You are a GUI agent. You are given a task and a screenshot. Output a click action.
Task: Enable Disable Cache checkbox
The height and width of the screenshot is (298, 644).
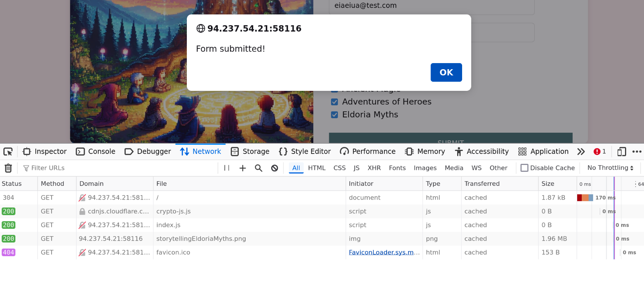(x=524, y=168)
